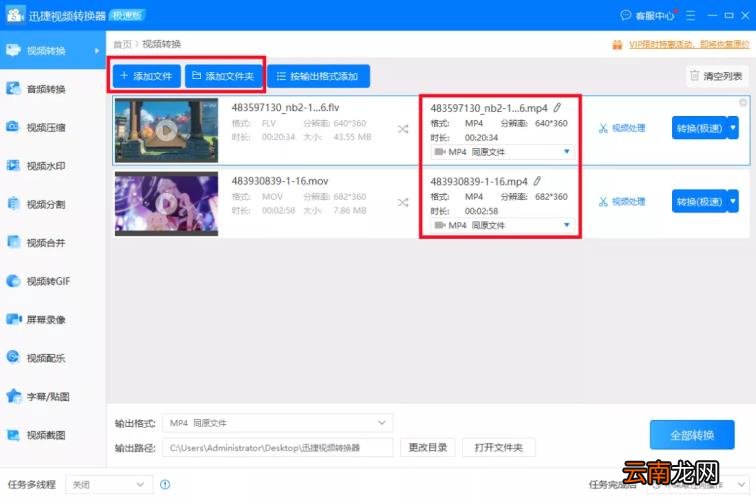
Task: Open the 任务完成后 dropdown
Action: [698, 485]
